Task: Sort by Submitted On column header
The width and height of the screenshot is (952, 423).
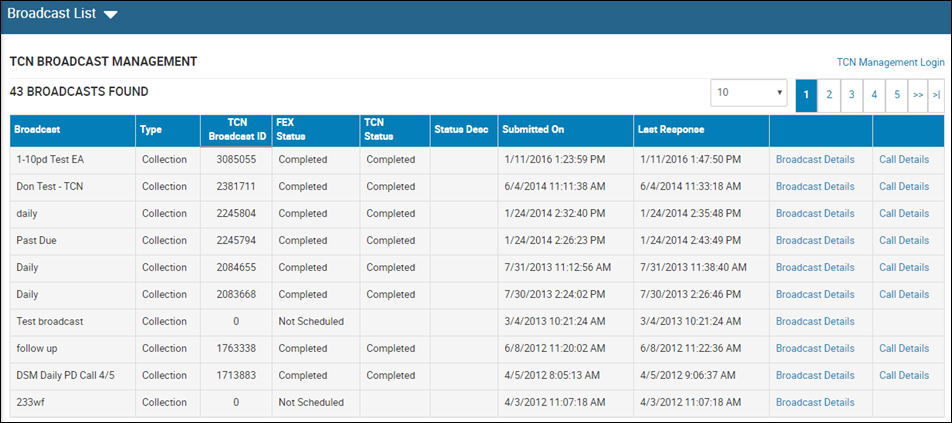Action: coord(532,129)
